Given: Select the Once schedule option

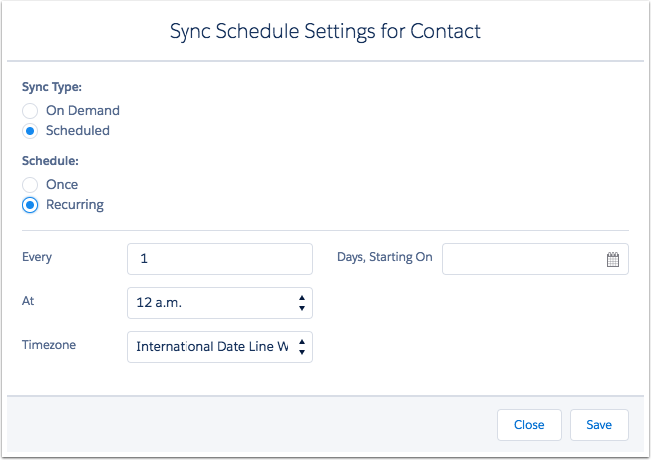Looking at the screenshot, I should 30,185.
